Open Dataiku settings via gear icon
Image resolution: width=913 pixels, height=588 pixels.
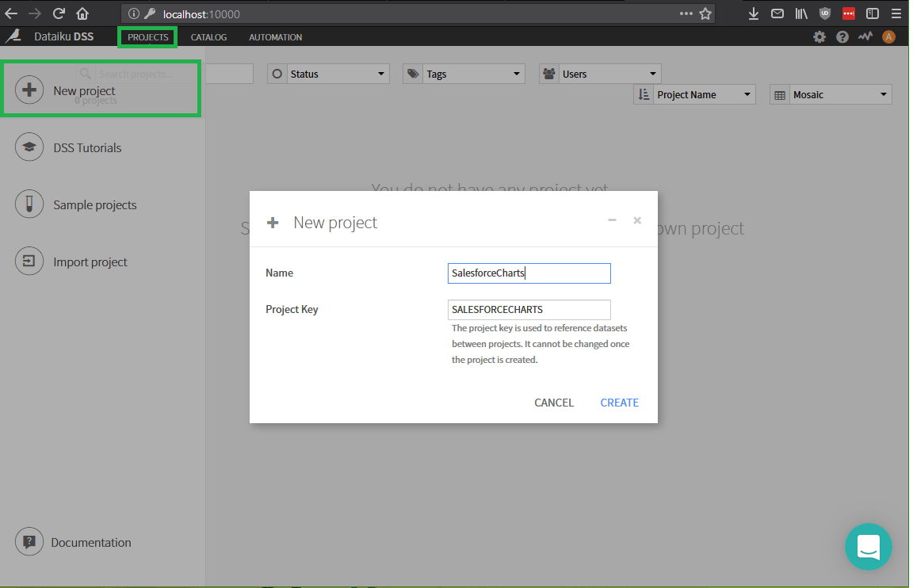click(x=819, y=36)
